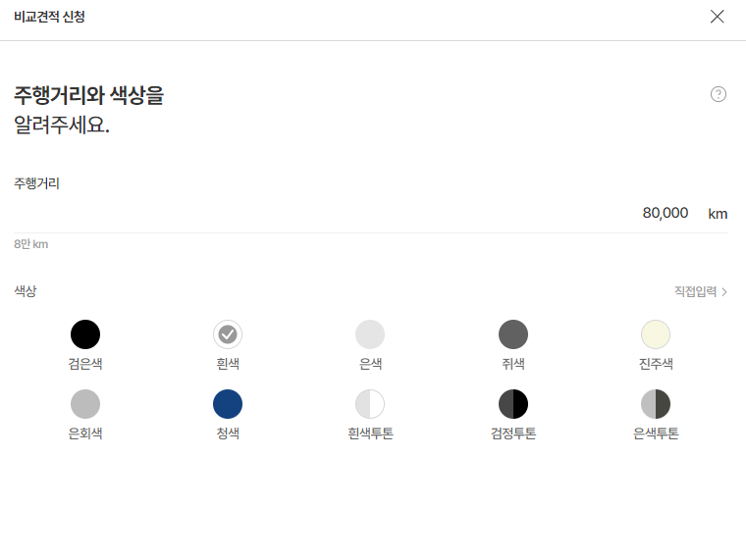Open 직접입력 for custom color
This screenshot has width=746, height=560.
pos(696,291)
